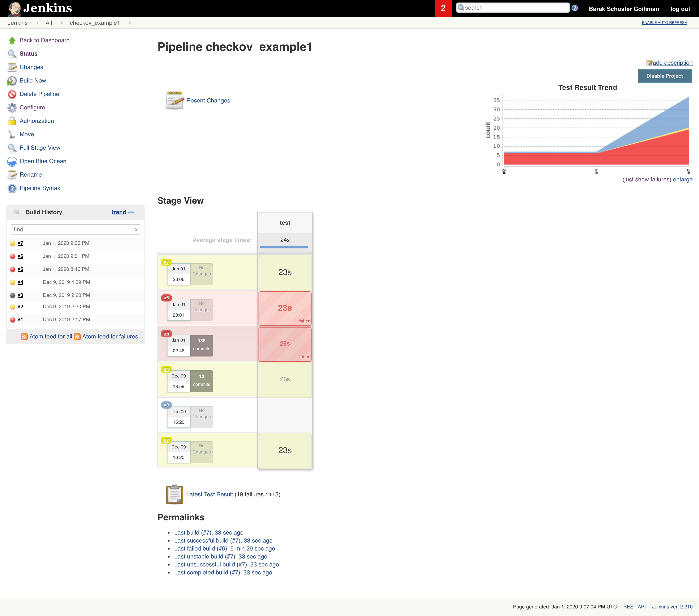Open Full Stage View from sidebar
Image resolution: width=699 pixels, height=616 pixels.
(40, 148)
